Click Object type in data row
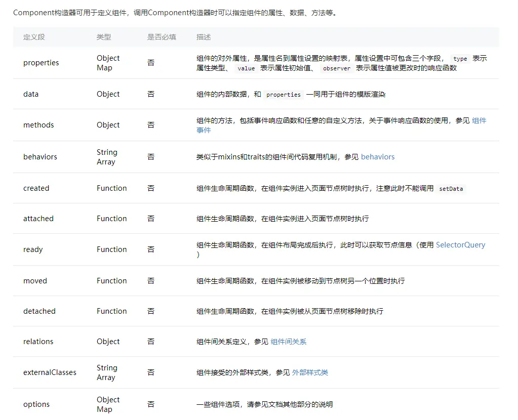 pos(108,94)
